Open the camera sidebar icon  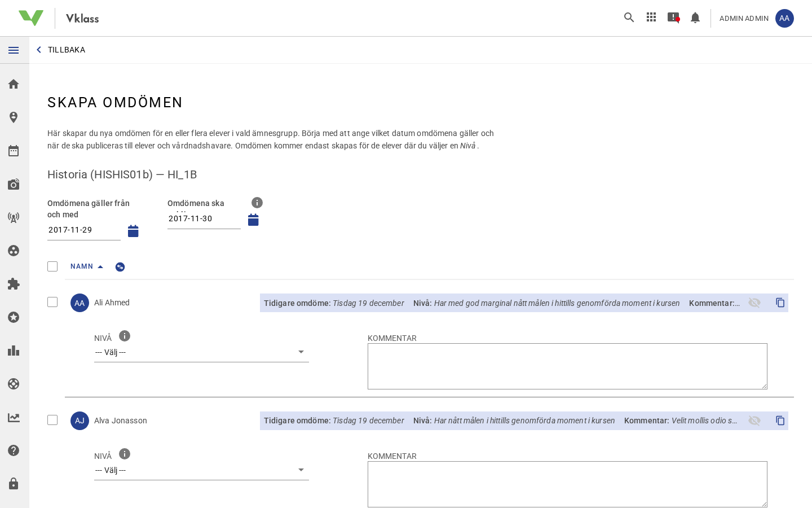tap(14, 184)
